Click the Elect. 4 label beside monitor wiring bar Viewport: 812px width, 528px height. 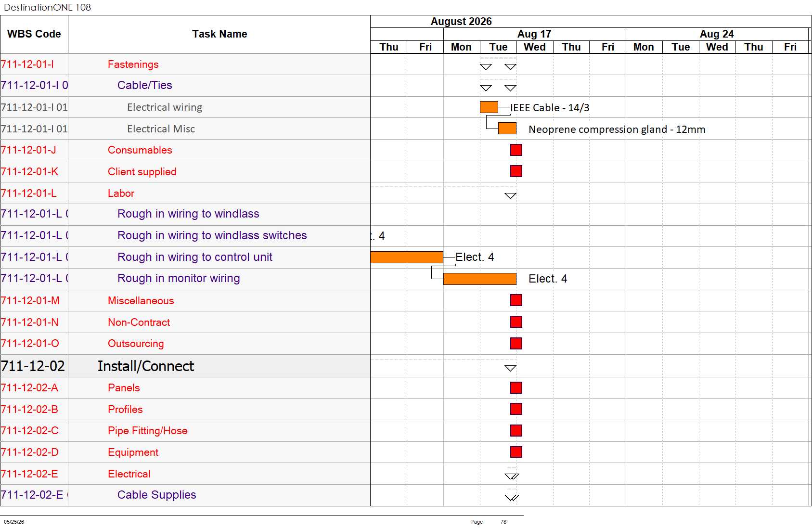[548, 279]
